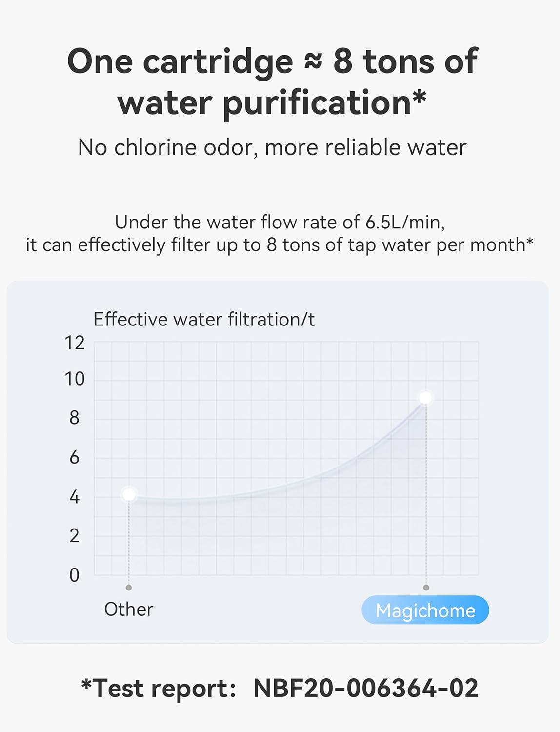Click the approximately-equal symbol in the headline
The height and width of the screenshot is (732, 560).
(313, 62)
